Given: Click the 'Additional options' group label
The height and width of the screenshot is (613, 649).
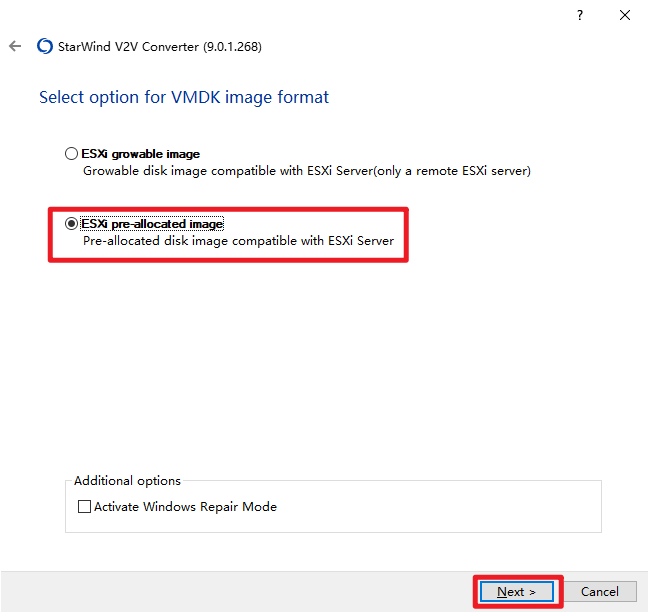Looking at the screenshot, I should [127, 481].
